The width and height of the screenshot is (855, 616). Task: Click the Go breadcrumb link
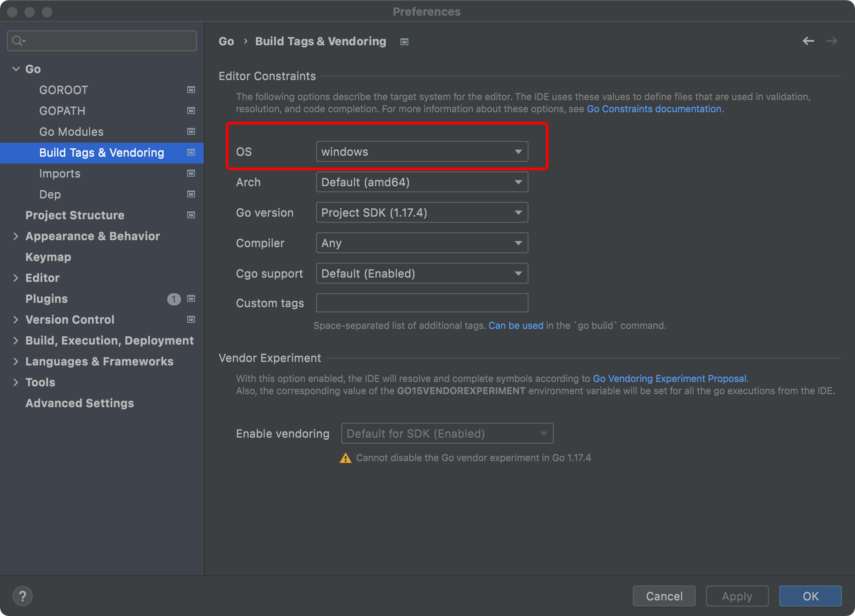(x=226, y=41)
